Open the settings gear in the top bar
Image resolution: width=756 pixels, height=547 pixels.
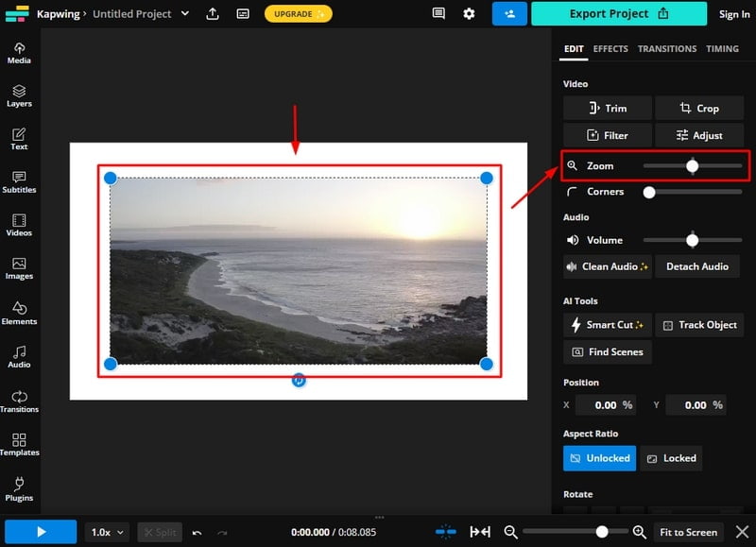coord(470,14)
